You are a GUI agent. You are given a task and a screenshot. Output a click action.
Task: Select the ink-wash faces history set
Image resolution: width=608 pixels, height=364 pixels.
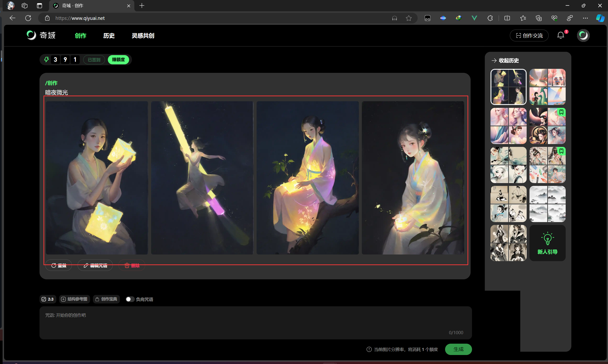coord(508,165)
